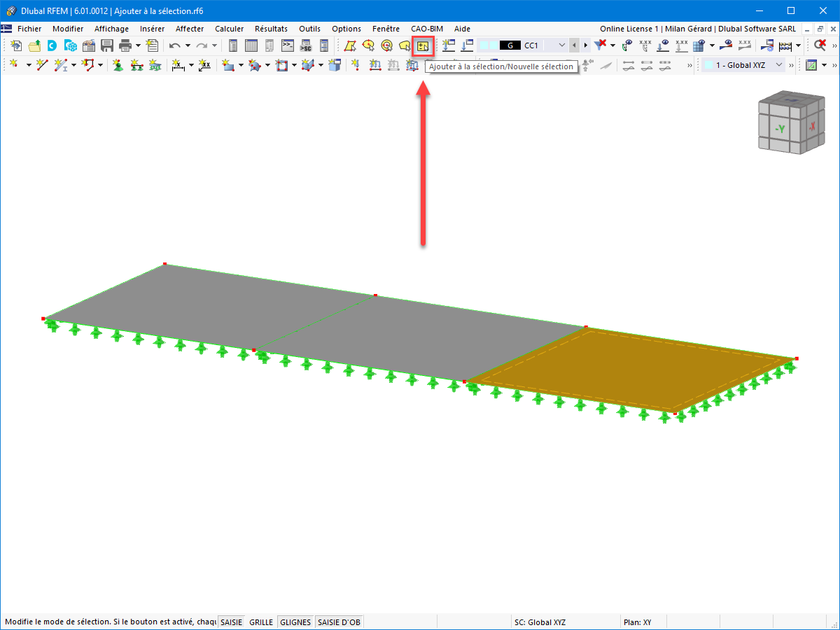Image resolution: width=840 pixels, height=630 pixels.
Task: Open the CC1 load case dropdown
Action: (x=561, y=45)
